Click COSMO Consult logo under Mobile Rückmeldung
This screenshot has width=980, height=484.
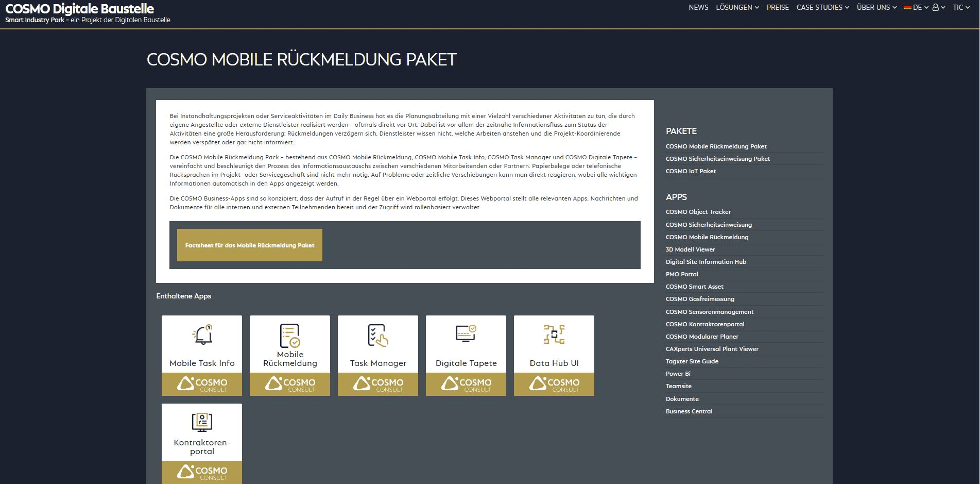[x=290, y=384]
